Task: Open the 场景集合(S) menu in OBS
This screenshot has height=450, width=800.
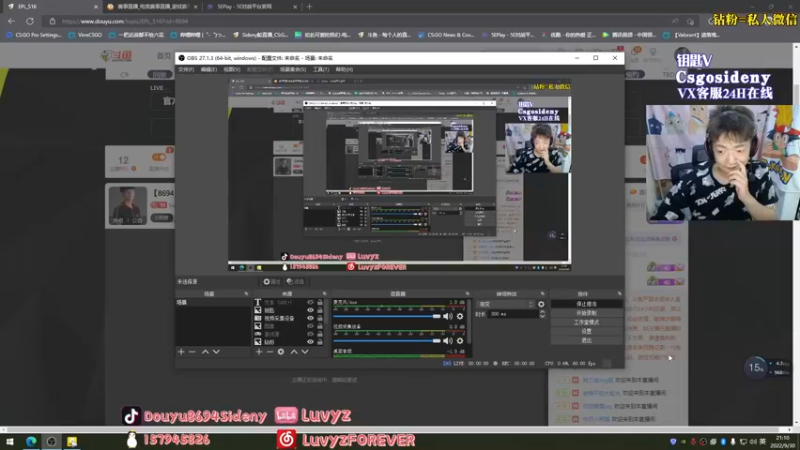Action: [293, 69]
